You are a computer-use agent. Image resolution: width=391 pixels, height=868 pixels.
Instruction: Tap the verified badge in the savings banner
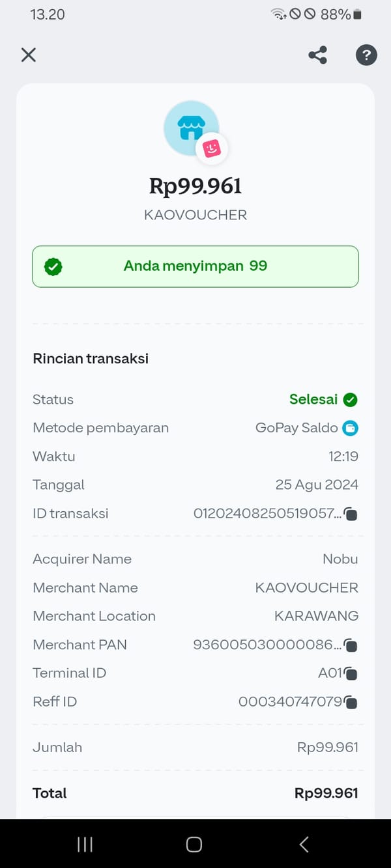(53, 266)
